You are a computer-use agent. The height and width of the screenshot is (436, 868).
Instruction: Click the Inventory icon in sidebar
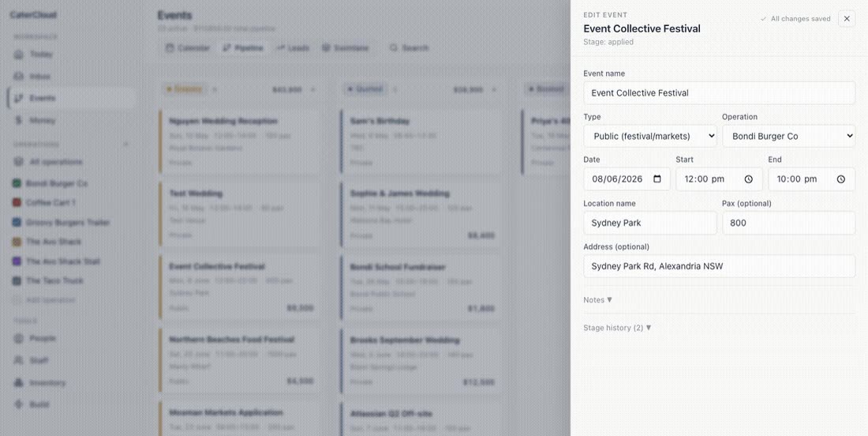19,383
